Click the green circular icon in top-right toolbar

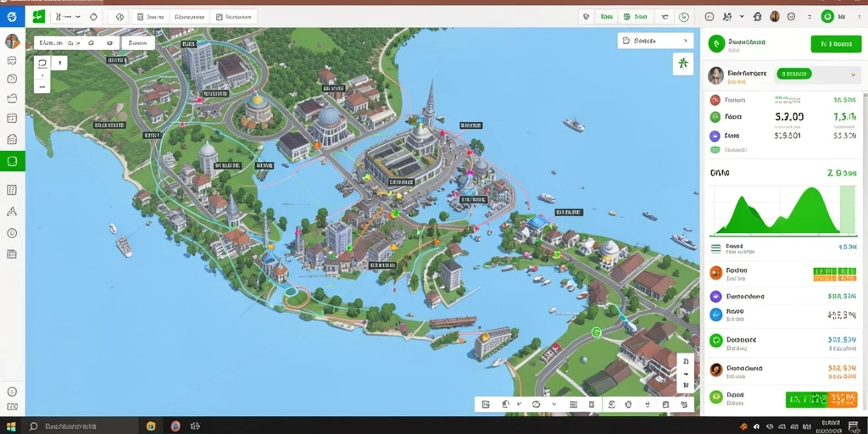(x=827, y=17)
